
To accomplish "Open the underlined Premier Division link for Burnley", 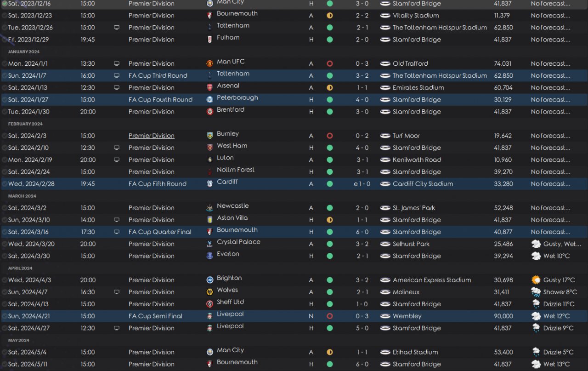I will tap(152, 136).
